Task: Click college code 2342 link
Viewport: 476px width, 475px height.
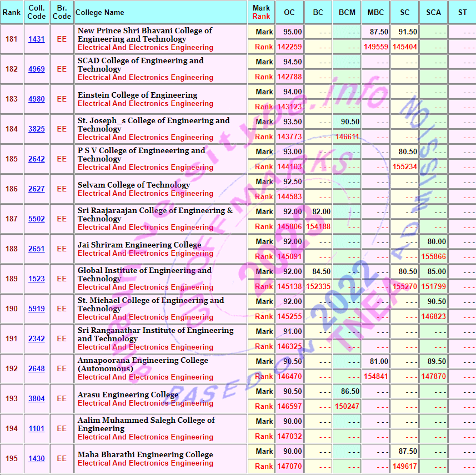Action: (x=37, y=339)
